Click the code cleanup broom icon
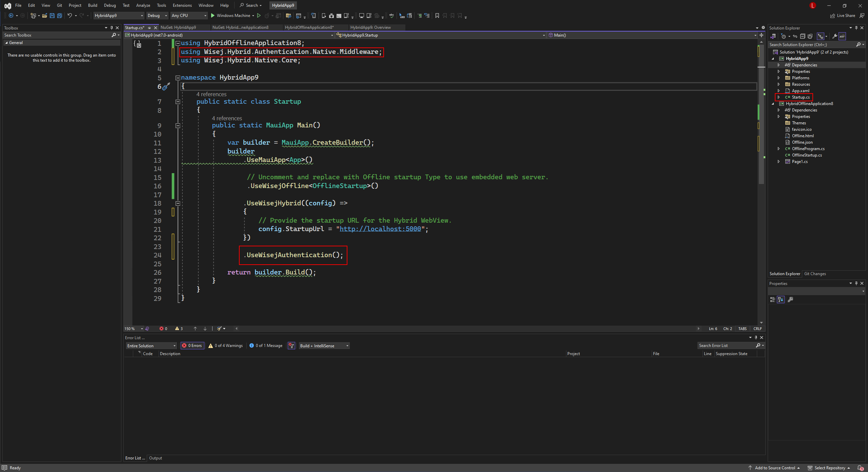This screenshot has height=472, width=868. (219, 329)
